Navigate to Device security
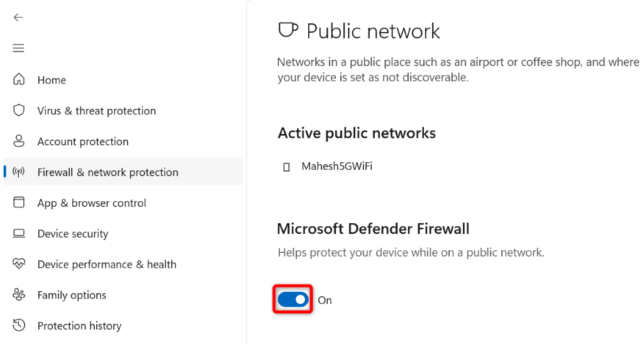The image size is (644, 344). tap(72, 234)
